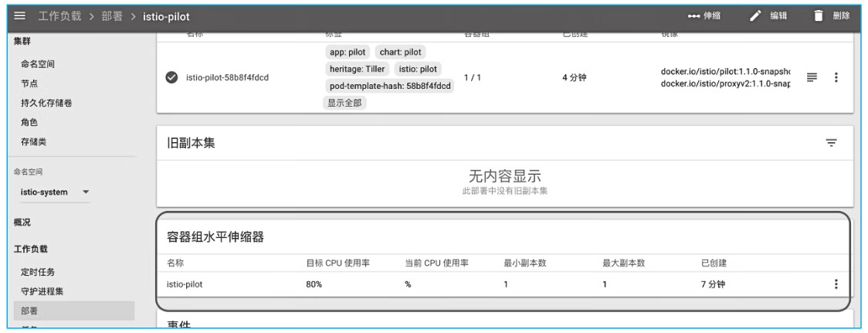Select 节点 in the sidebar
This screenshot has height=333, width=868.
pyautogui.click(x=29, y=83)
